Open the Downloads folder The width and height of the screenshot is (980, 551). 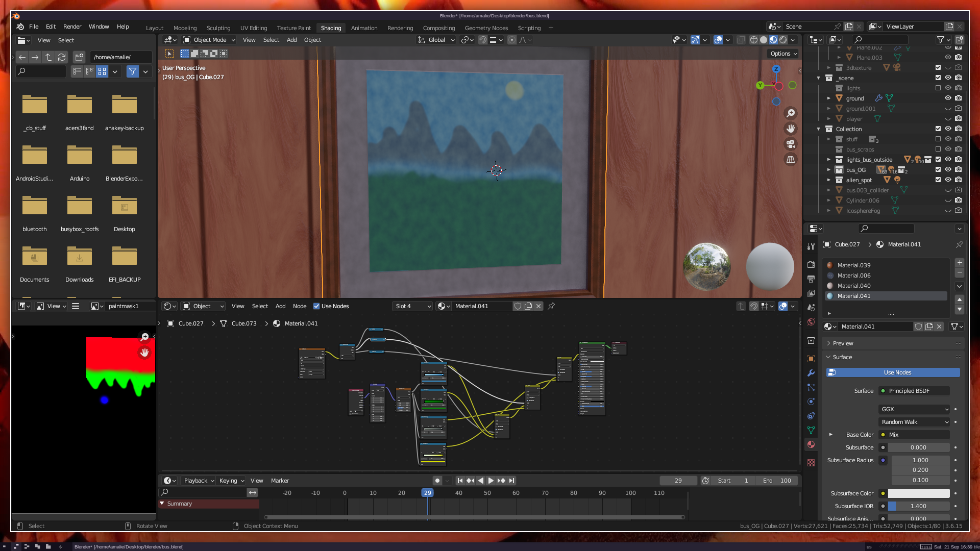pos(80,257)
